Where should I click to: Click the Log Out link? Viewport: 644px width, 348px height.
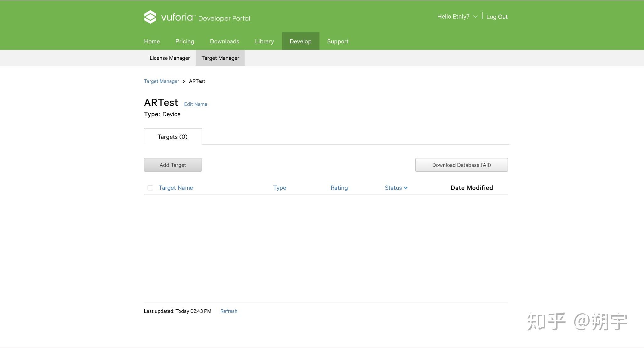(x=497, y=17)
